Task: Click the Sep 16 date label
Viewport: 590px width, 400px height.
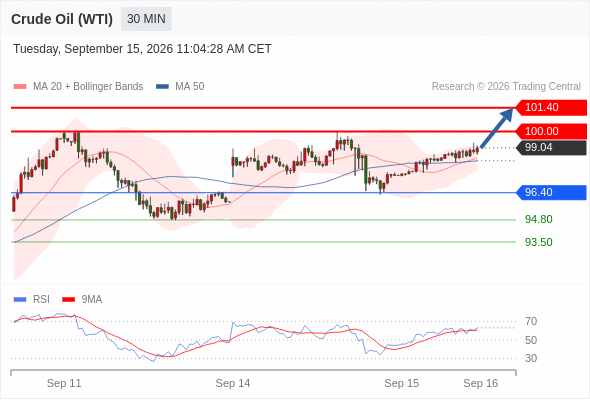Action: 481,383
